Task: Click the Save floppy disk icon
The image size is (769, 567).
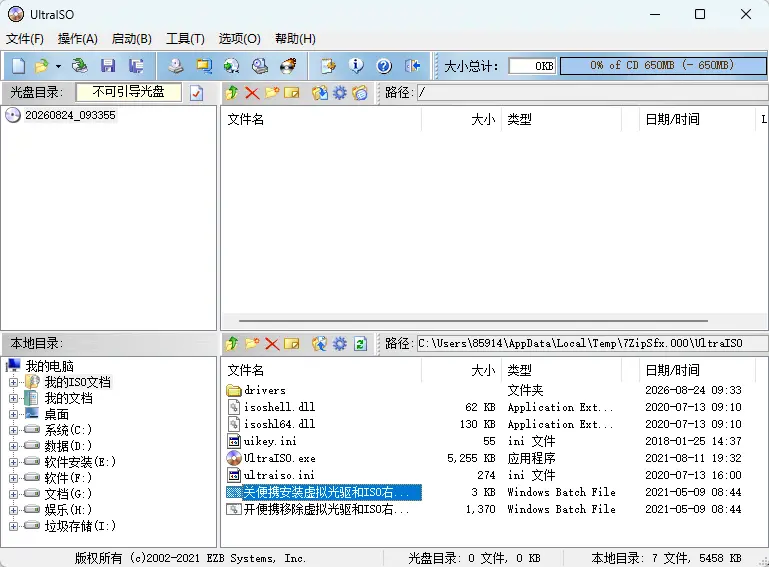Action: tap(108, 66)
